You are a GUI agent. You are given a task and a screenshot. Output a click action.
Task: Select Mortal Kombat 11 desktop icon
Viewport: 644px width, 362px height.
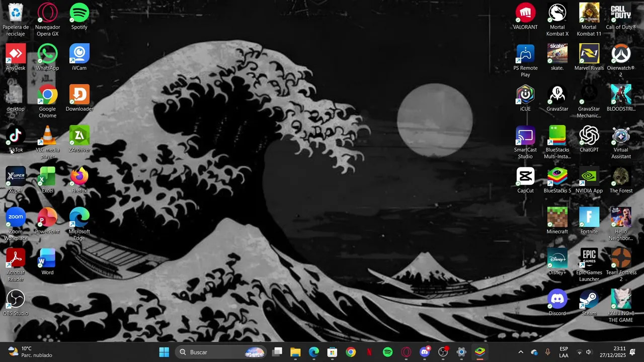tap(589, 20)
